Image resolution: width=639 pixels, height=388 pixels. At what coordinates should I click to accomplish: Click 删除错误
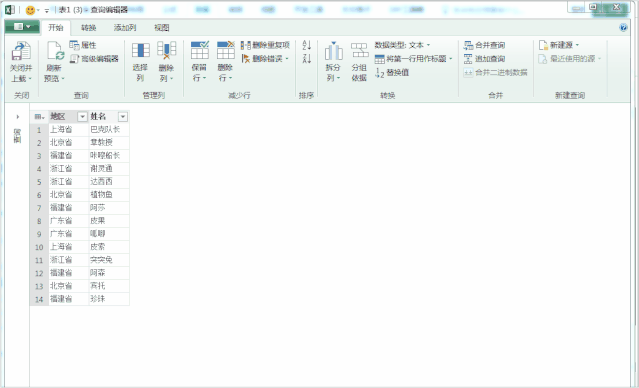[x=265, y=59]
